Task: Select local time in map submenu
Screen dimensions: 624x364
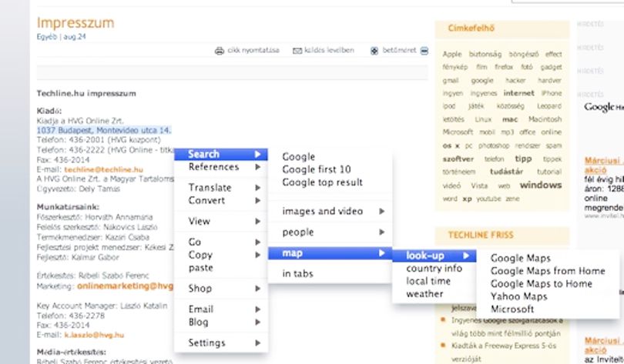Action: [428, 282]
